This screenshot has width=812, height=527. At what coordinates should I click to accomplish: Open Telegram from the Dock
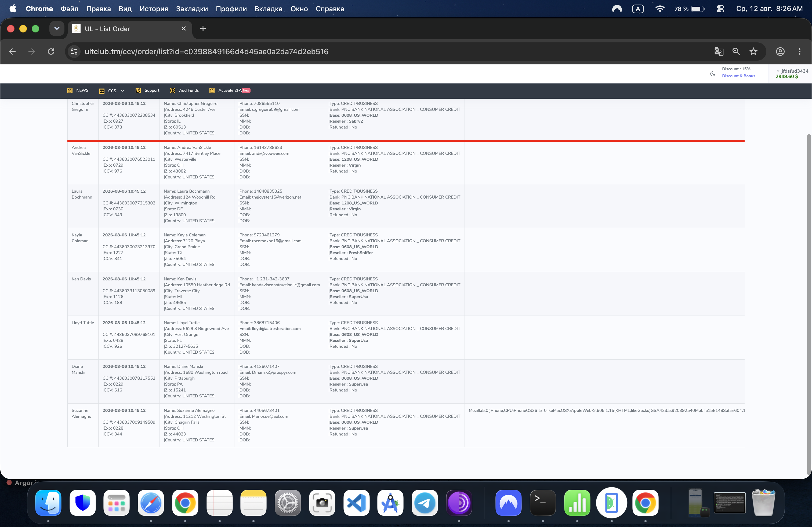pyautogui.click(x=425, y=503)
